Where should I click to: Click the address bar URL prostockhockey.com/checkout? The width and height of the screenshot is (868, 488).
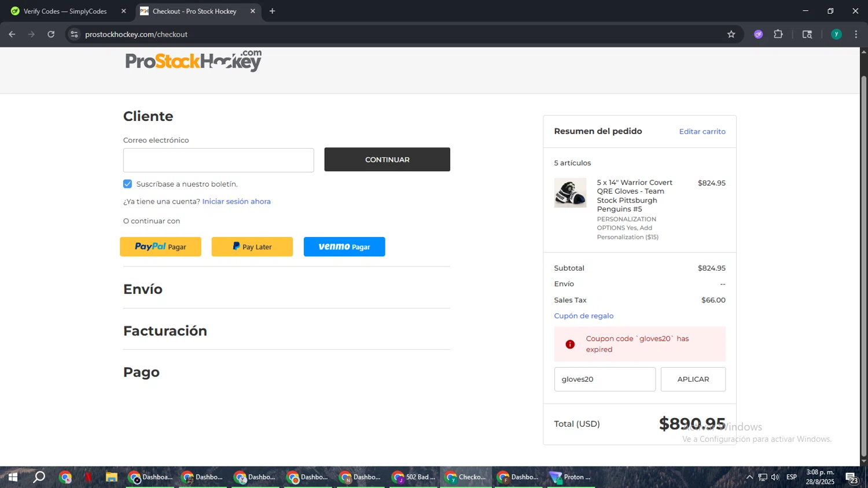coord(137,34)
